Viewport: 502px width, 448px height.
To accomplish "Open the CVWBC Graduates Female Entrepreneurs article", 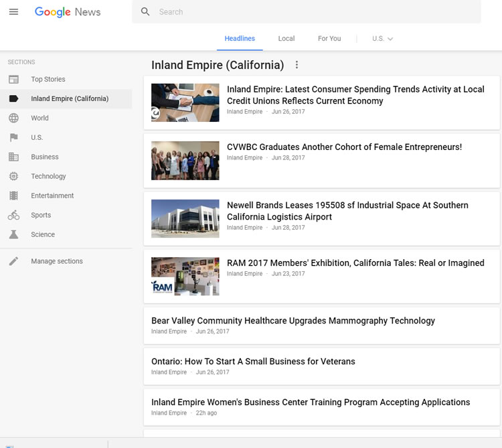I will [x=344, y=147].
